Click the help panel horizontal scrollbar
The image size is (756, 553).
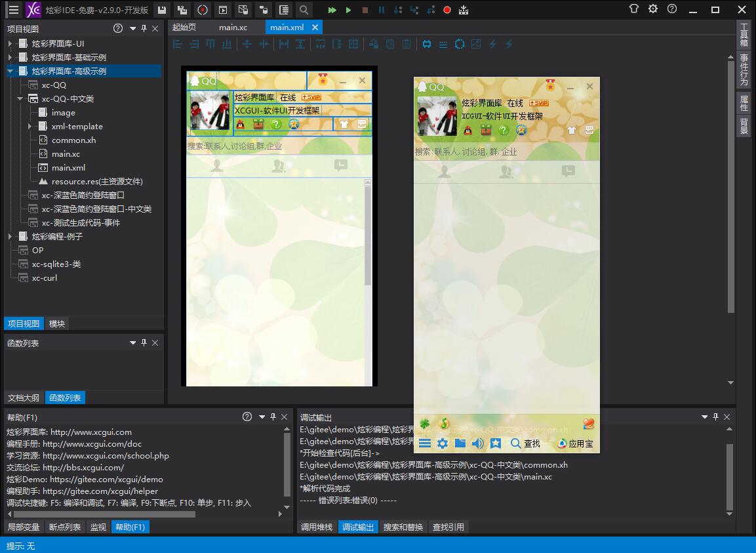coord(105,514)
